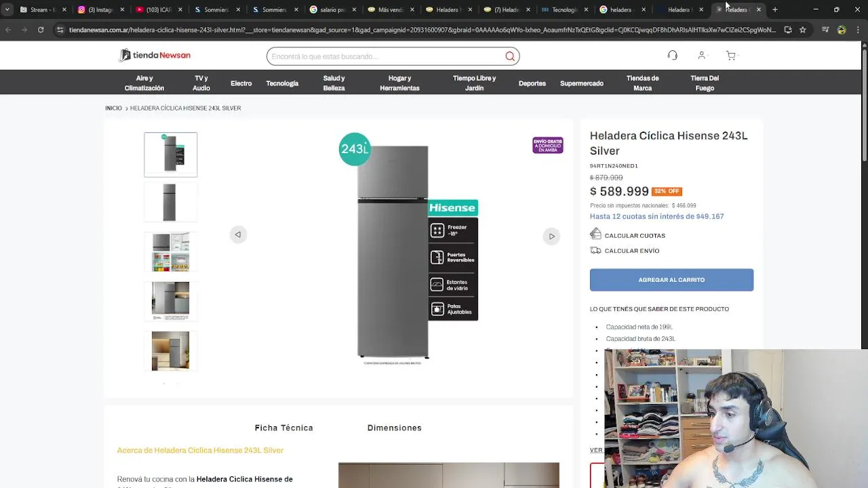Select first fridge thumbnail with specs

coord(170,155)
